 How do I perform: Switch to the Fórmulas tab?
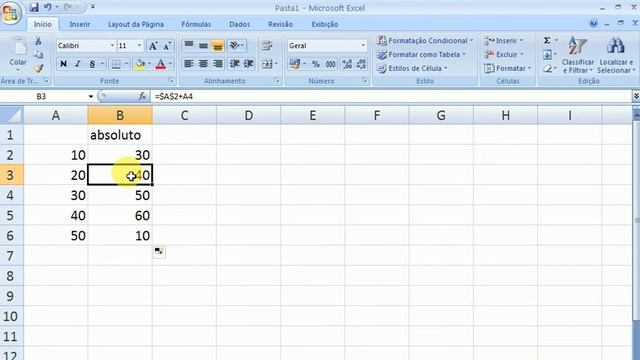pyautogui.click(x=196, y=24)
